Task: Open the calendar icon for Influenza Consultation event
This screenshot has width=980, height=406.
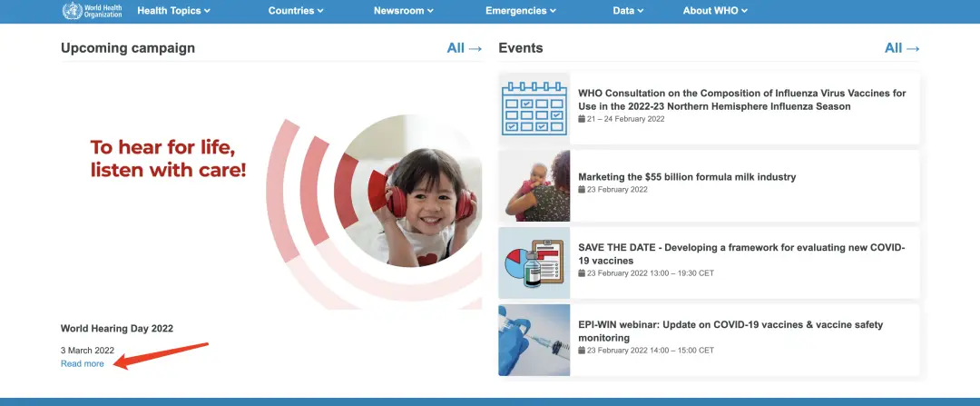Action: pyautogui.click(x=534, y=109)
